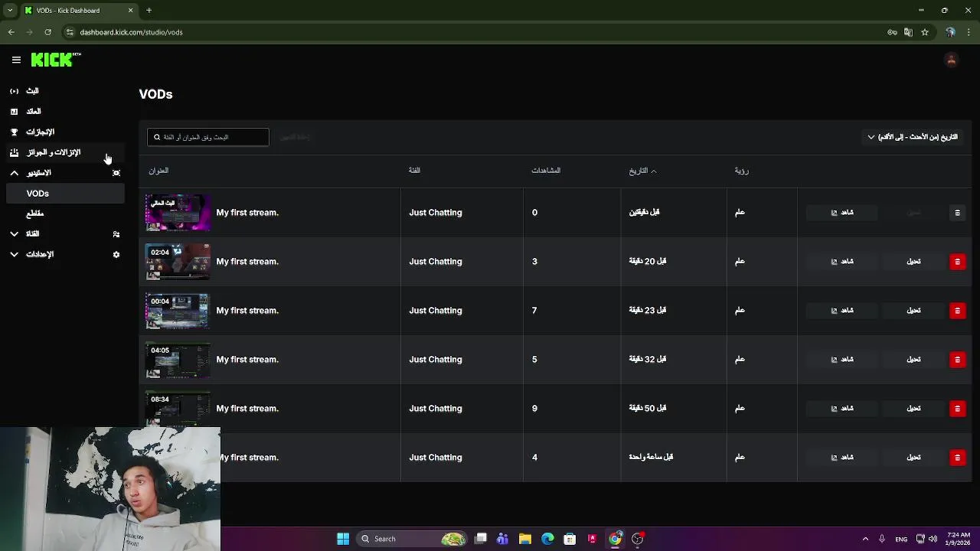Delete the VOD dated قبل 50 دقيقة
This screenshot has width=980, height=551.
tap(957, 409)
